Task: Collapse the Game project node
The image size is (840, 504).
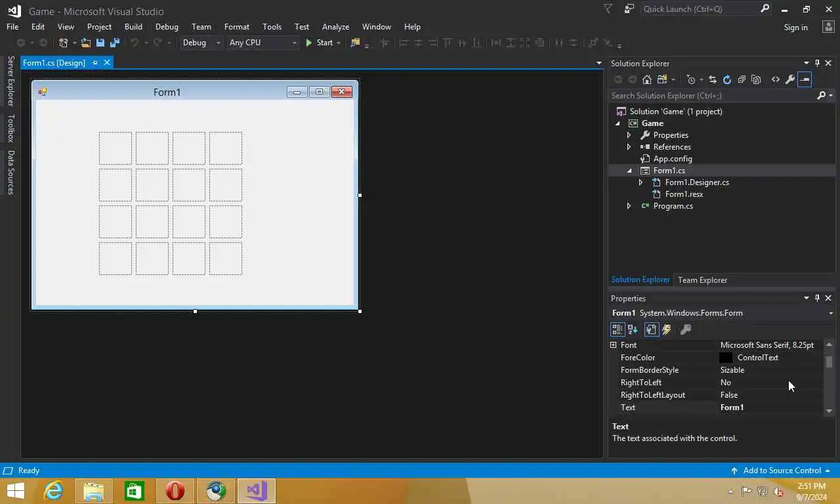Action: click(618, 123)
